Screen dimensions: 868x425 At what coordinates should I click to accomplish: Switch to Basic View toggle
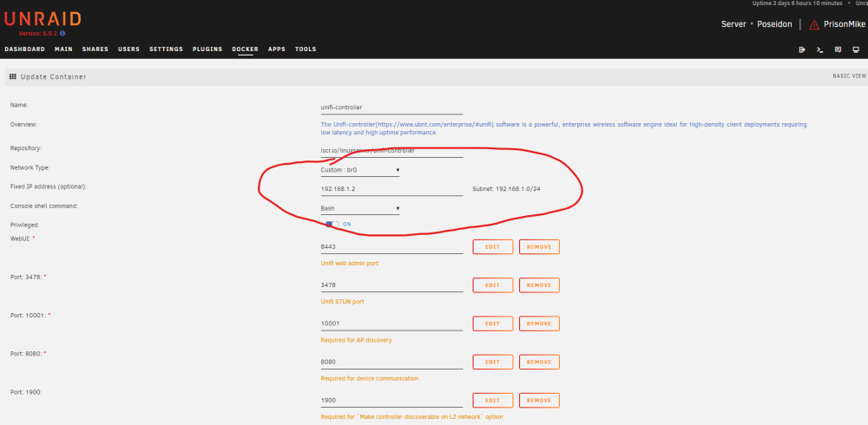[x=849, y=76]
